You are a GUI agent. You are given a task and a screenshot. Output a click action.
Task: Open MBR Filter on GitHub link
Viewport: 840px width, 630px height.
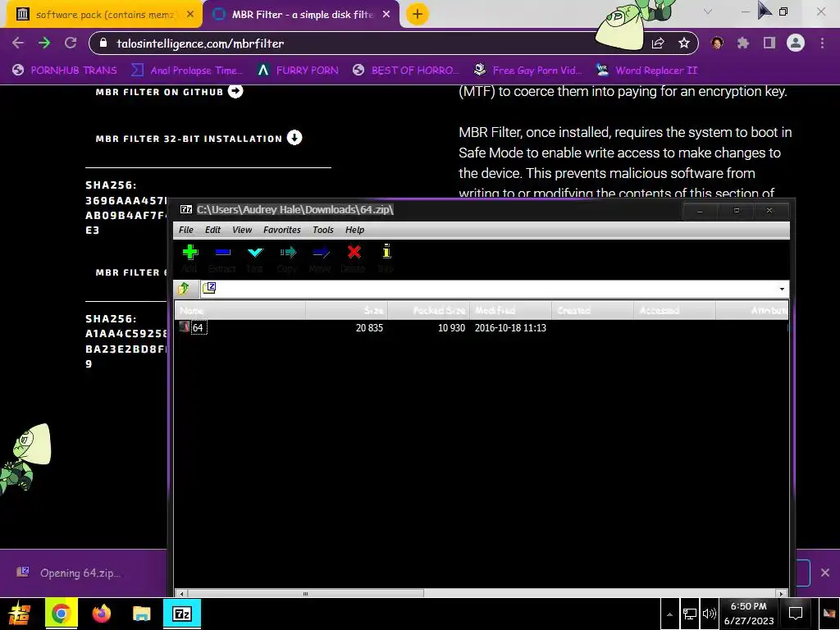coord(169,92)
